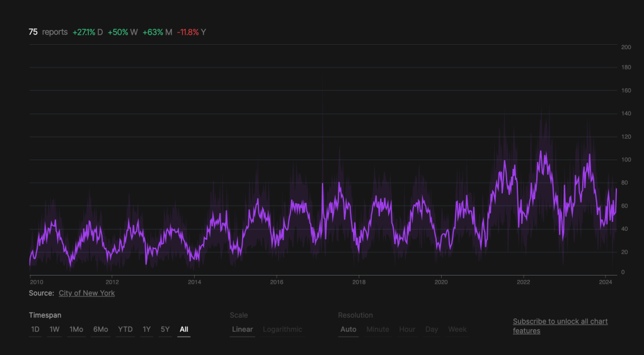
Task: Set chart scale to Linear
Action: tap(243, 329)
